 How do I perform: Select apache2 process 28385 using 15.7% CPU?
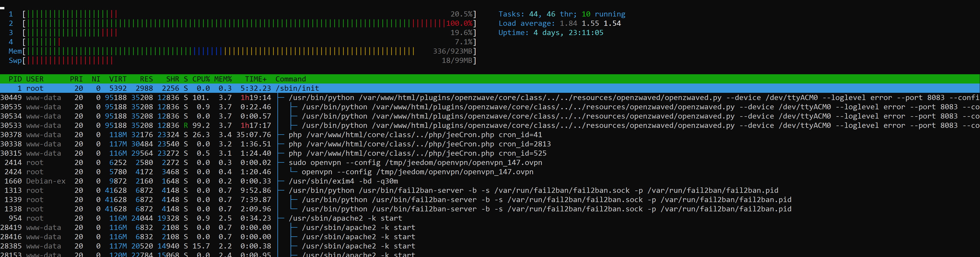(490, 246)
